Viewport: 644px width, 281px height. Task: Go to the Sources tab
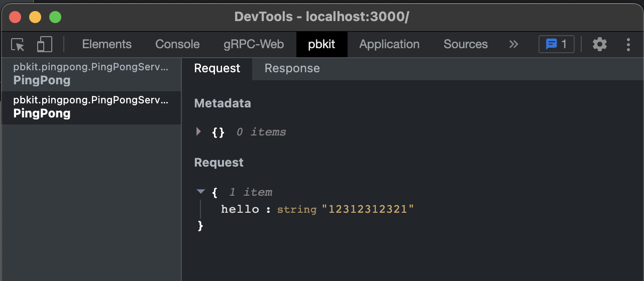coord(465,45)
